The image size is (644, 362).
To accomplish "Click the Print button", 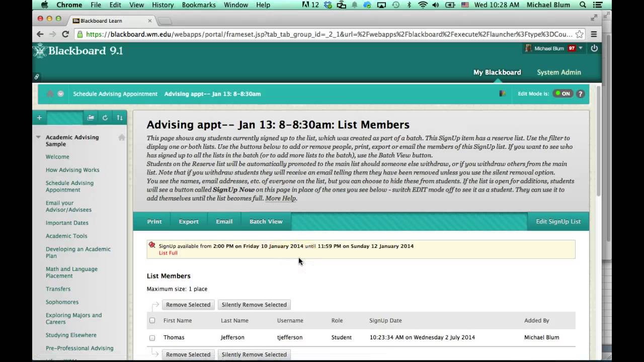I will 154,222.
